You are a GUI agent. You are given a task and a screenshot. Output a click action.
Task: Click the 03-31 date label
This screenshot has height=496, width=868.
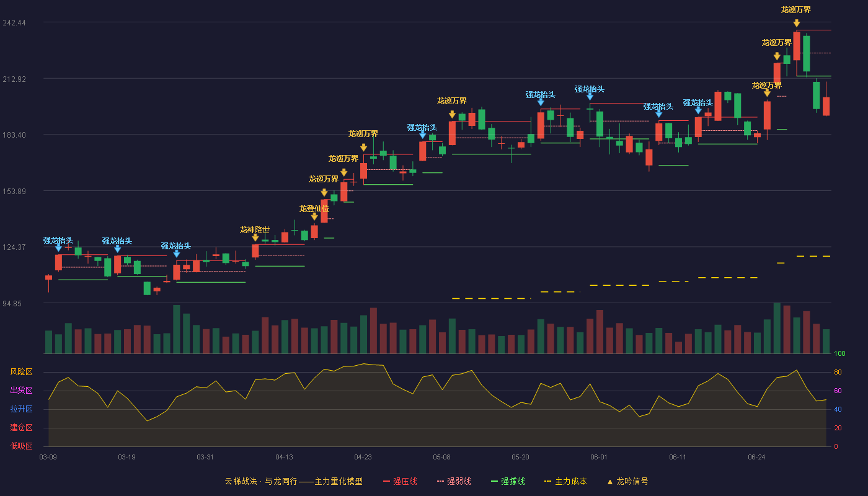click(x=206, y=457)
